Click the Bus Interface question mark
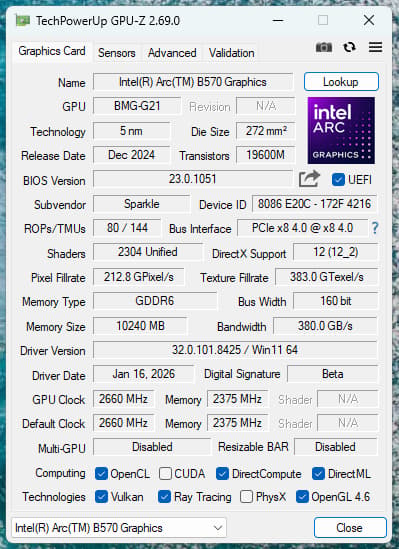Screen dimensions: 399x549 click(x=375, y=228)
